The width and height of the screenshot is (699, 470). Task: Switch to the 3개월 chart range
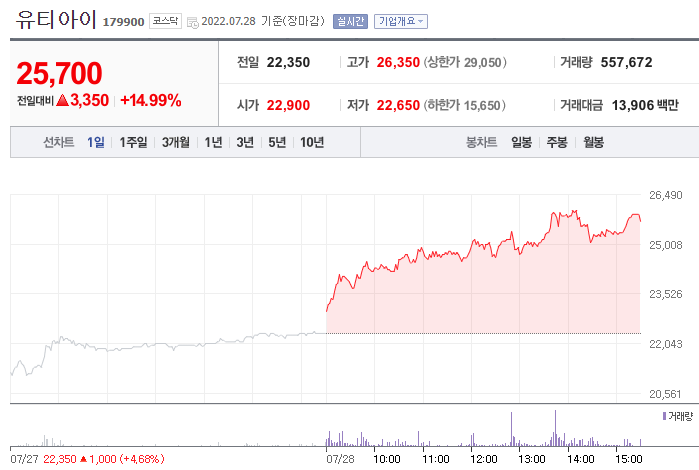176,142
